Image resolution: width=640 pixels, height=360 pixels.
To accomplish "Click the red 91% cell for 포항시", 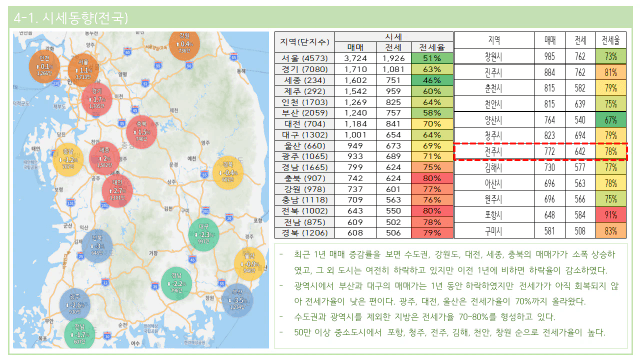I will pyautogui.click(x=611, y=215).
